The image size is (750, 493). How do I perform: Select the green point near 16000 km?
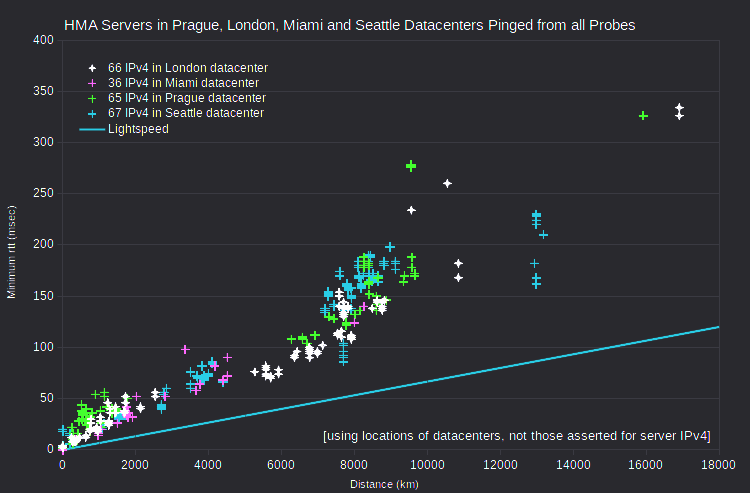pyautogui.click(x=643, y=116)
